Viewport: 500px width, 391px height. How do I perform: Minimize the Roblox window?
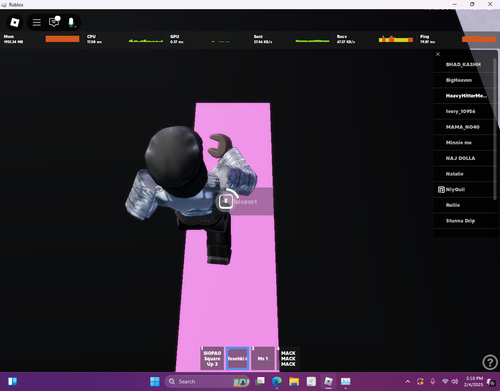pyautogui.click(x=455, y=4)
